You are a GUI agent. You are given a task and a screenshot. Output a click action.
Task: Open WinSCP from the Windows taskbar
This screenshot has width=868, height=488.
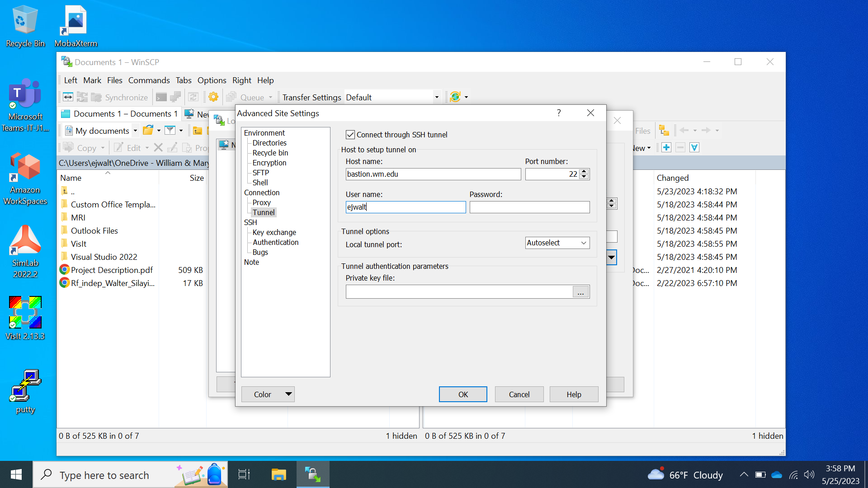[x=313, y=474]
